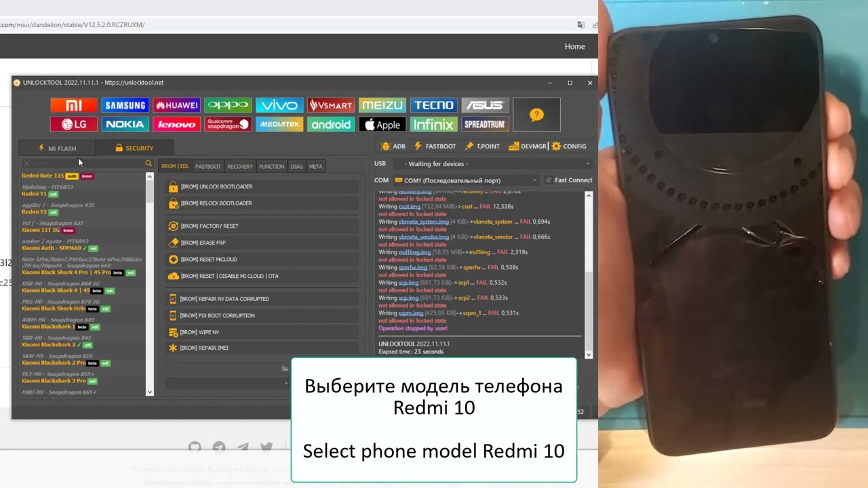This screenshot has height=488, width=868.
Task: Switch to the SECURITY tab
Action: 134,148
